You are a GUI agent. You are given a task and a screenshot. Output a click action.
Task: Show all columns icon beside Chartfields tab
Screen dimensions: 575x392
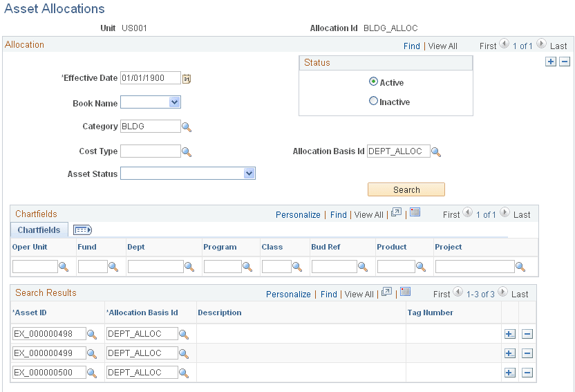click(x=82, y=230)
